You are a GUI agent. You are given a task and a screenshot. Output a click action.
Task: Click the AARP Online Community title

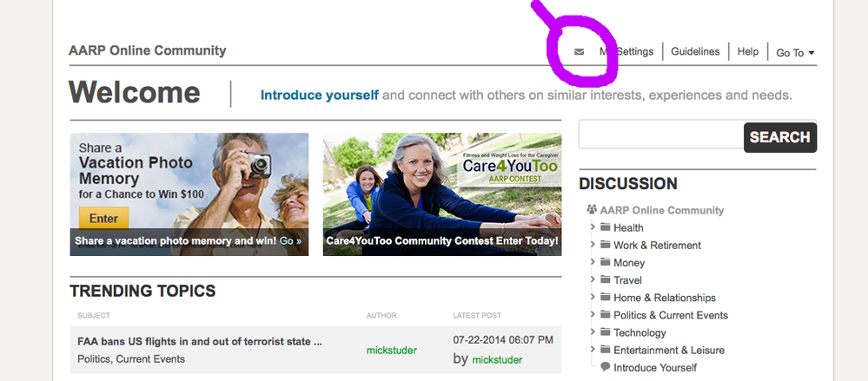coord(147,50)
